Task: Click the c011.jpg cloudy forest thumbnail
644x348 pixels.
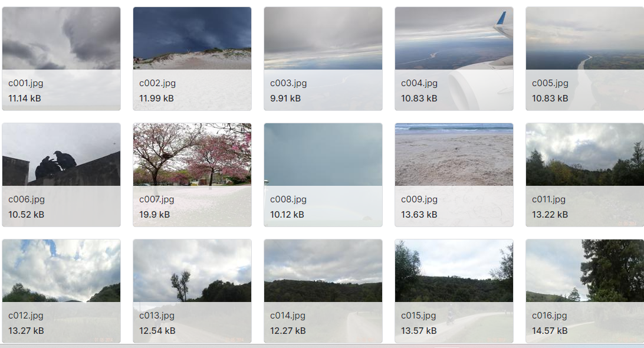Action: point(585,155)
